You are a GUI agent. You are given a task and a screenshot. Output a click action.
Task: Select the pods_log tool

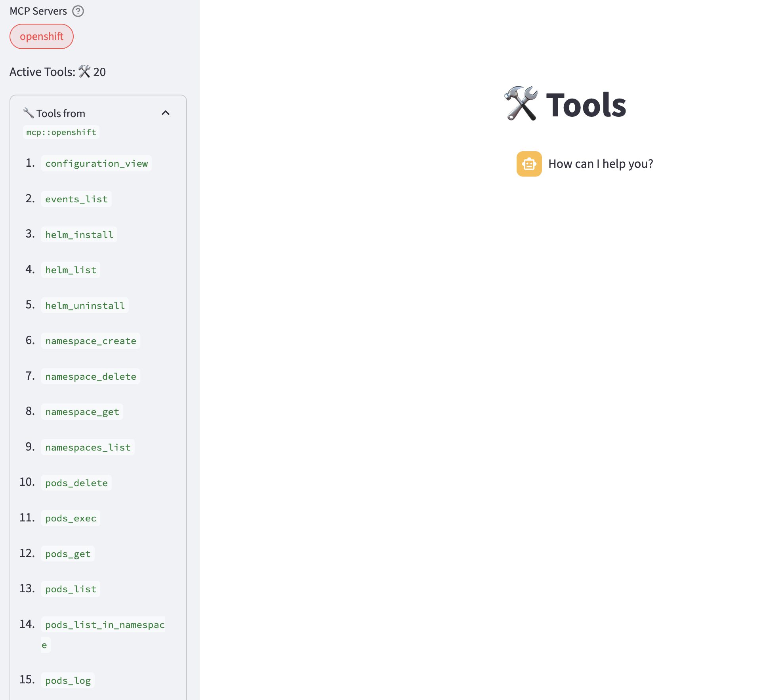point(67,680)
